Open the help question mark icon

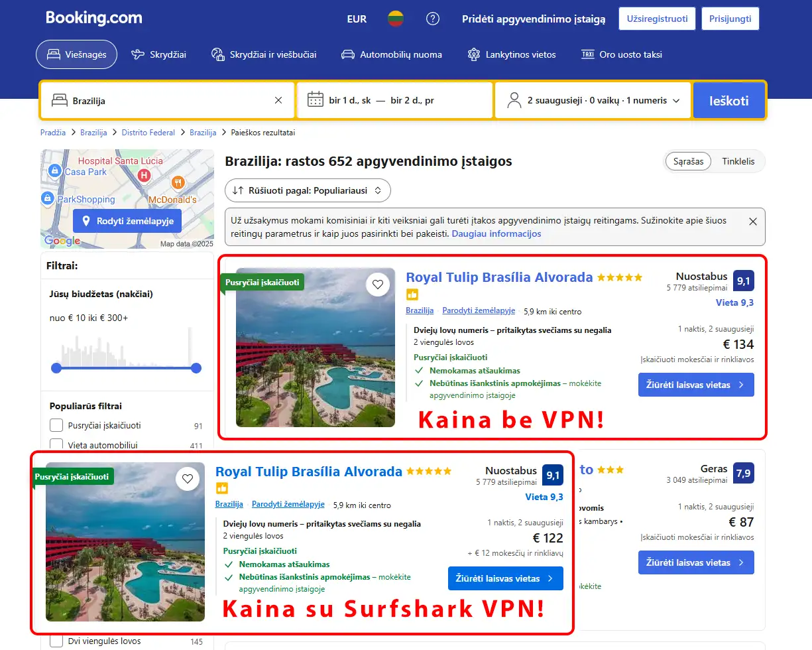[433, 19]
